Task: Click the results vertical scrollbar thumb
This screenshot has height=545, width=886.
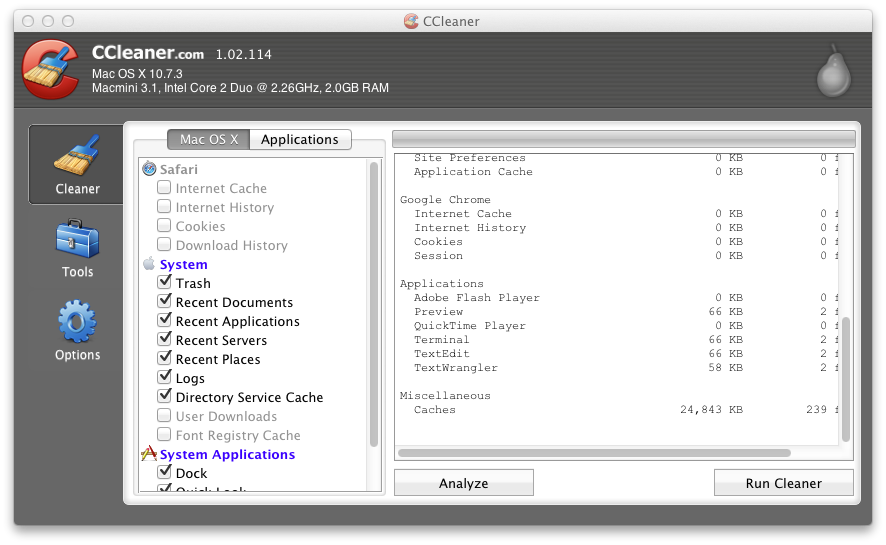Action: tap(845, 379)
